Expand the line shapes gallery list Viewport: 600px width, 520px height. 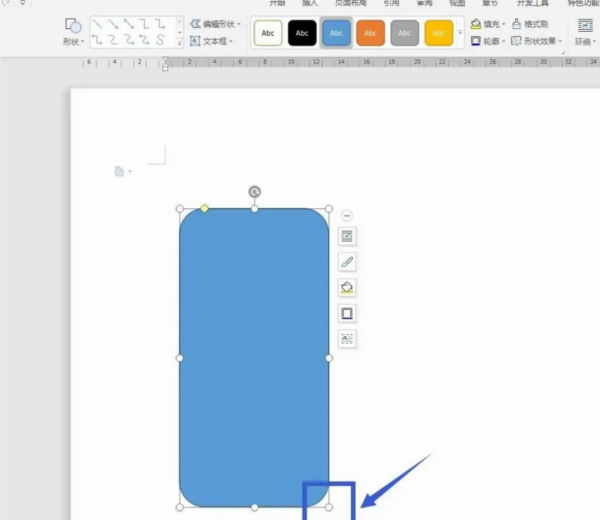179,43
